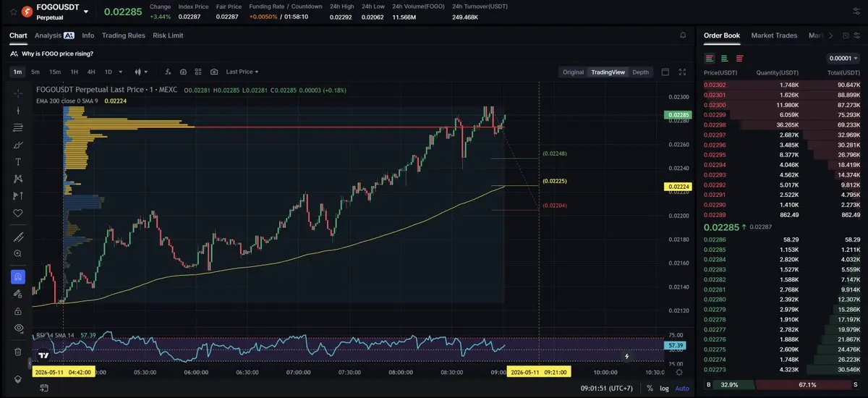Expand more timeframes dropdown arrow
Image resolution: width=868 pixels, height=398 pixels.
point(121,72)
